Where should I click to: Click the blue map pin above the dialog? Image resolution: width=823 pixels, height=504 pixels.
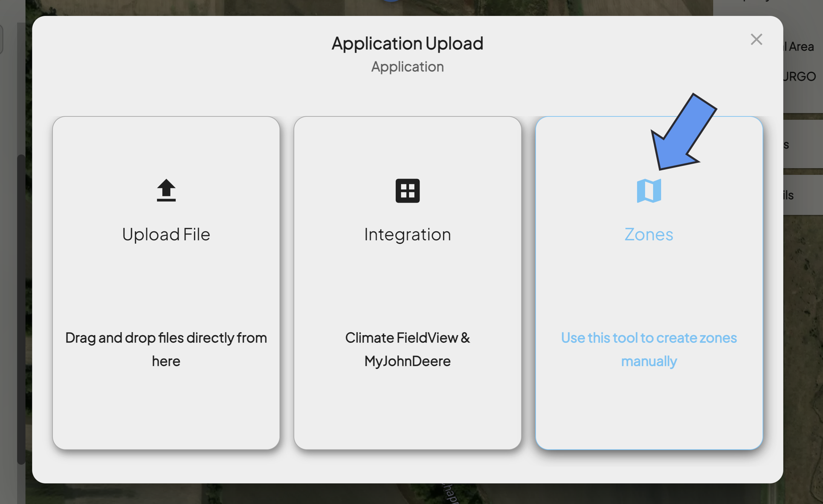click(391, 1)
